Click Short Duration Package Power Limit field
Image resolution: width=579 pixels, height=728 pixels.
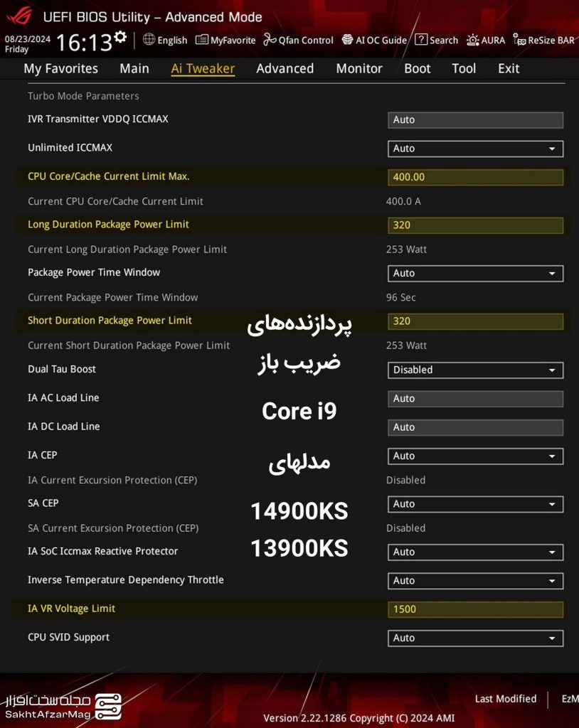coord(475,321)
